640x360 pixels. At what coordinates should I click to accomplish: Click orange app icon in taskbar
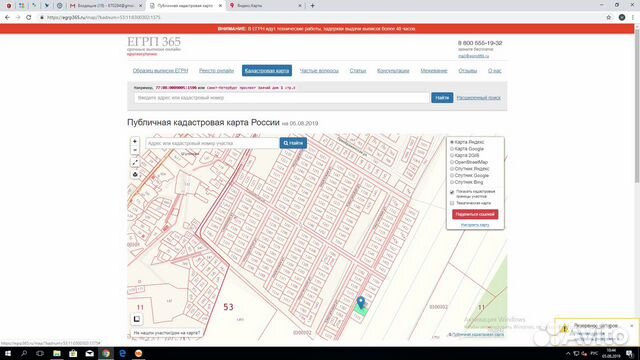(138, 353)
